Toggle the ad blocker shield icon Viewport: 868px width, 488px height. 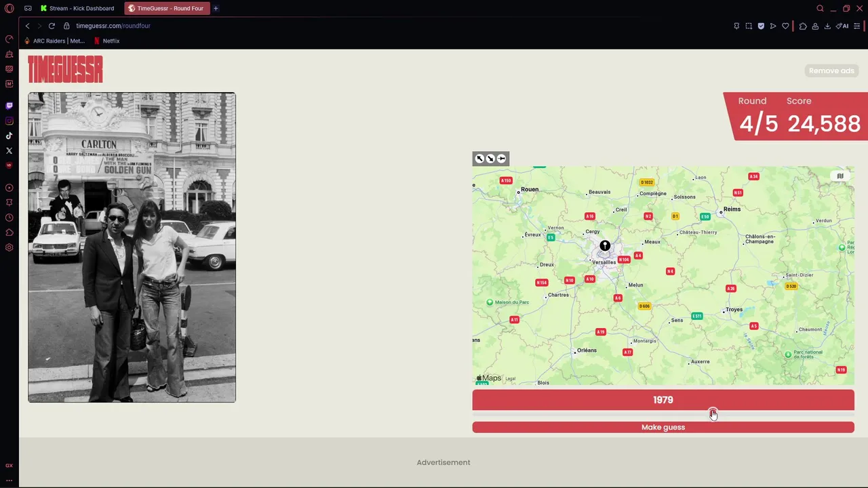[x=761, y=26]
